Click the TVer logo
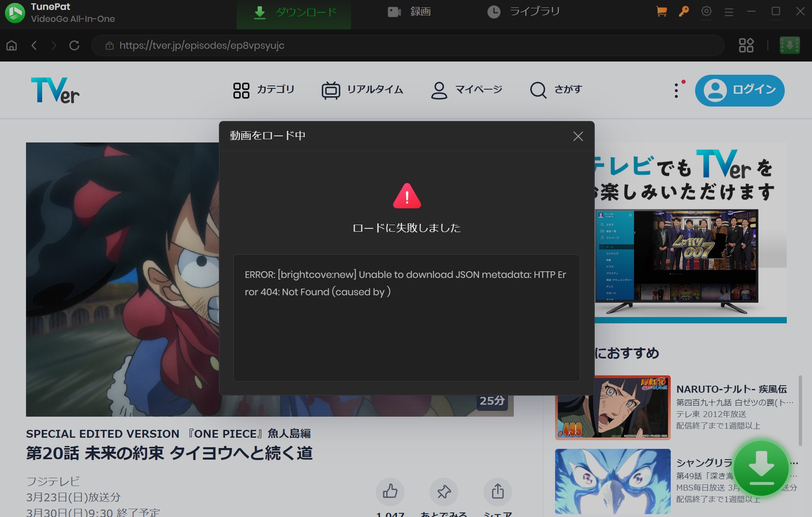The height and width of the screenshot is (517, 812). 55,90
